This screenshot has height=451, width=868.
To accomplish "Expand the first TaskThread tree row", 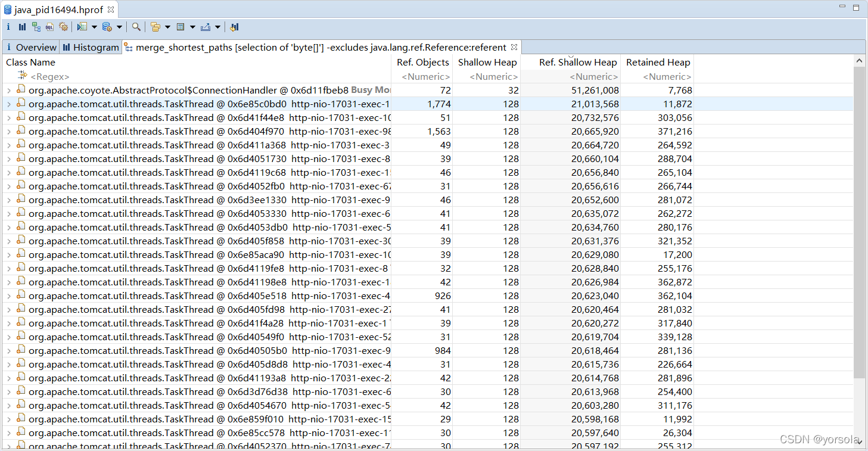I will (x=8, y=104).
